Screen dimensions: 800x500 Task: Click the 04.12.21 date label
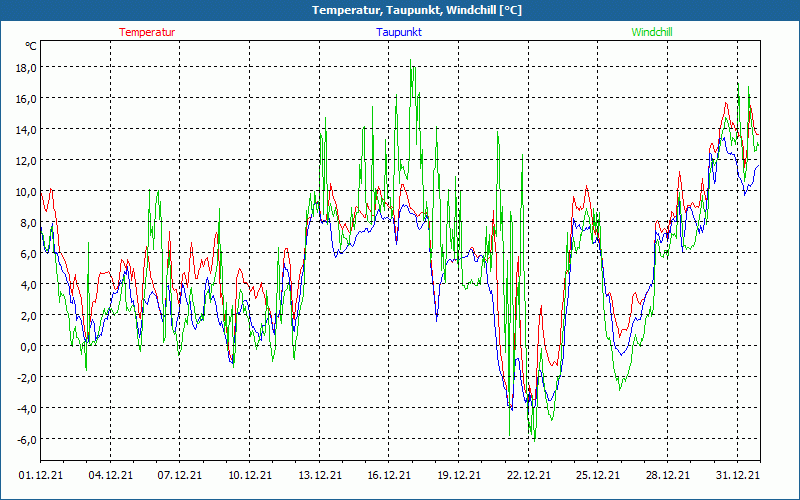click(110, 475)
